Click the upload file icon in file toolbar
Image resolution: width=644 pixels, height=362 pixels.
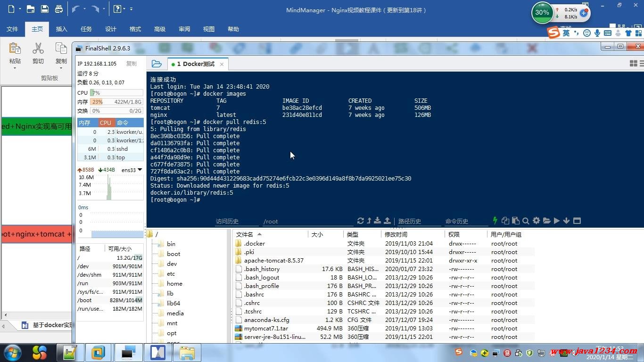[388, 221]
